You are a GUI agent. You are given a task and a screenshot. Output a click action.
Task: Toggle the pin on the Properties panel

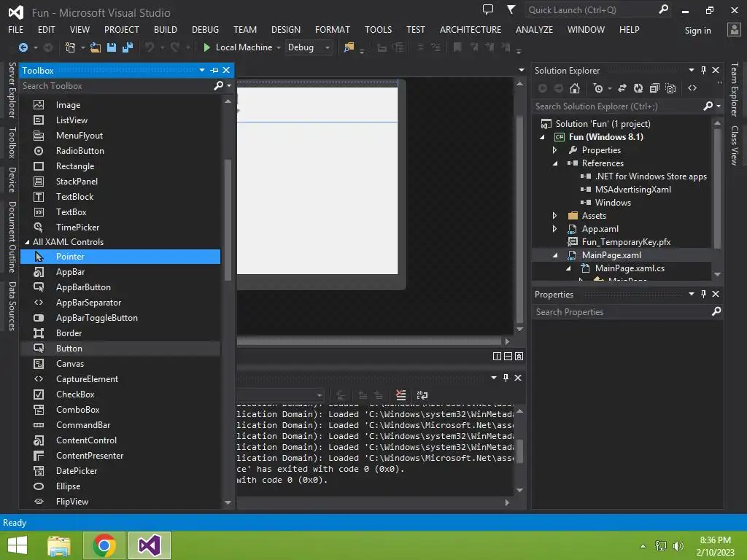(x=704, y=294)
